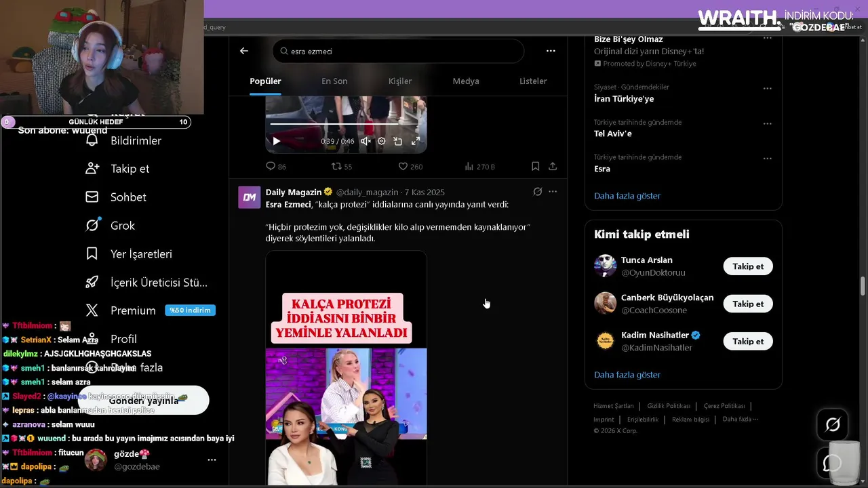
Task: Bookmark the video post
Action: (x=535, y=166)
